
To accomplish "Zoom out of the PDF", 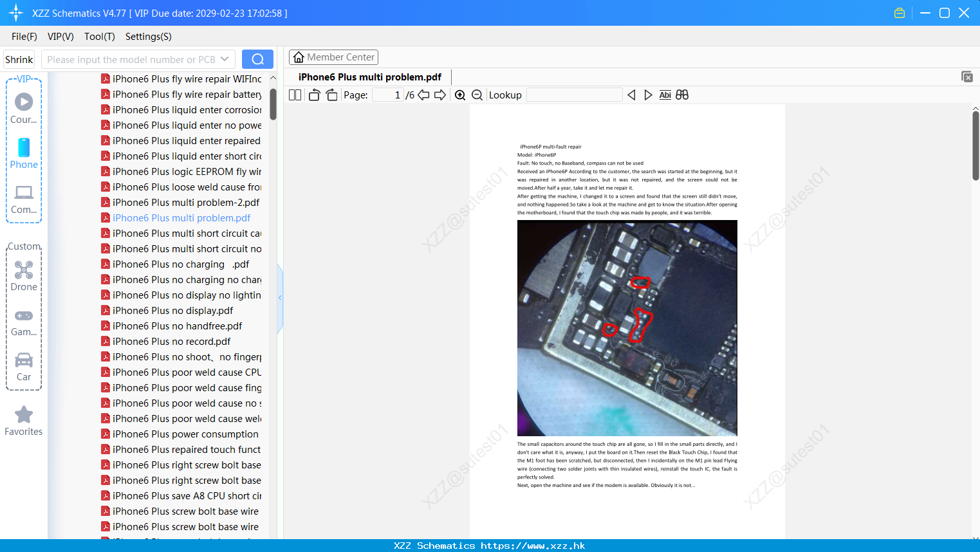I will coord(477,95).
